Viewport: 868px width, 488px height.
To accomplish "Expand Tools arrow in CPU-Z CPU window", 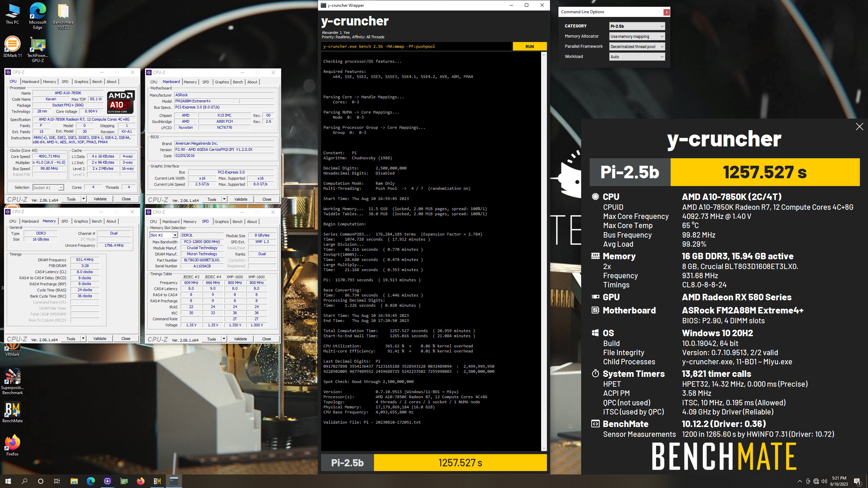I will click(84, 199).
